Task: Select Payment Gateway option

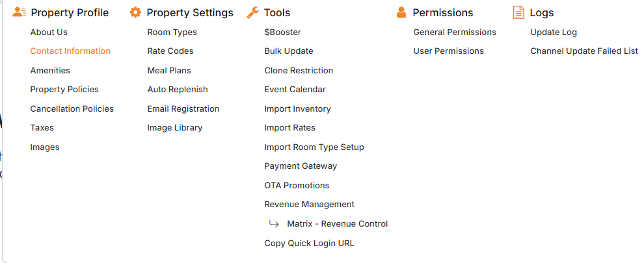Action: pos(301,166)
